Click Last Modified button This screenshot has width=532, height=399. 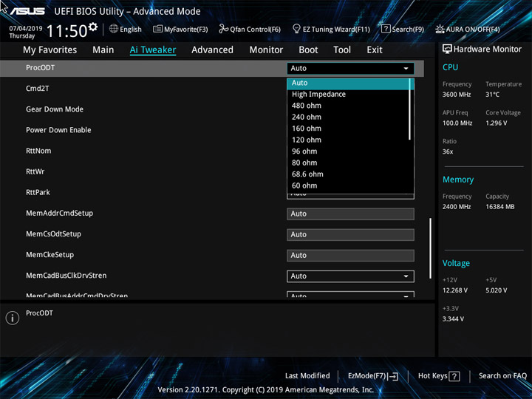(307, 376)
